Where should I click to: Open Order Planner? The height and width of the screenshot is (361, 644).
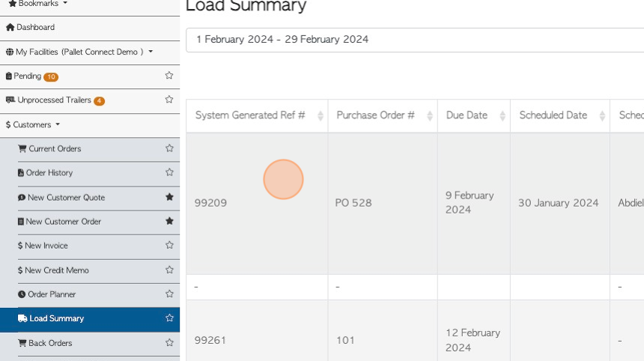(47, 294)
